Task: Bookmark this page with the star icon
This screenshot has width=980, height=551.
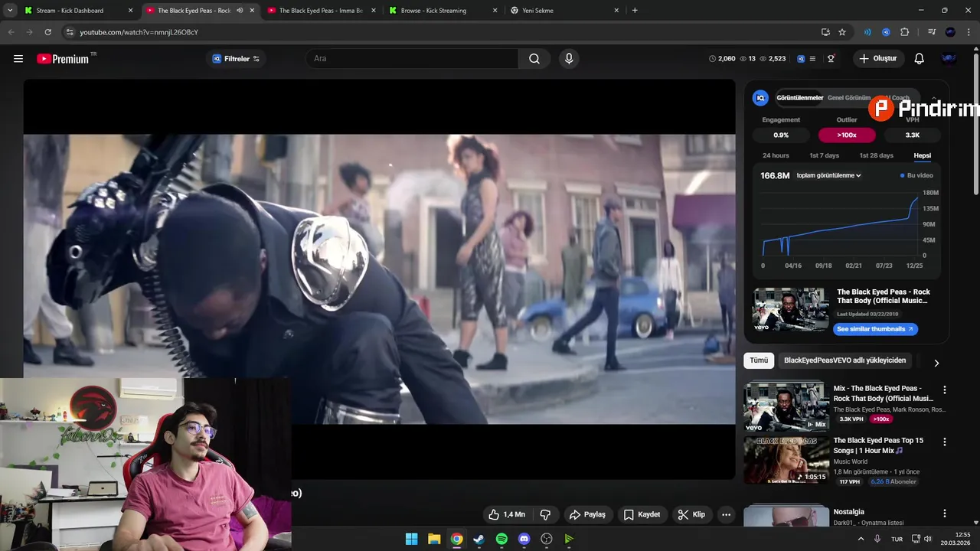Action: (842, 32)
